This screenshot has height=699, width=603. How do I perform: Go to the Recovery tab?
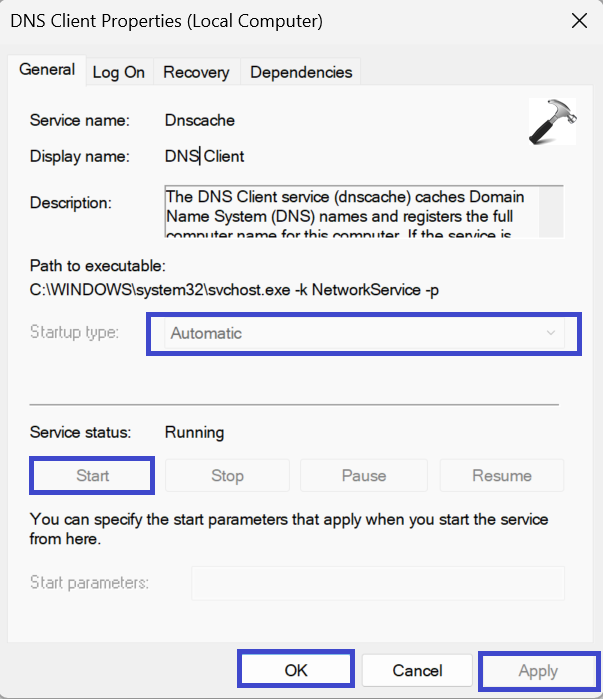(196, 72)
